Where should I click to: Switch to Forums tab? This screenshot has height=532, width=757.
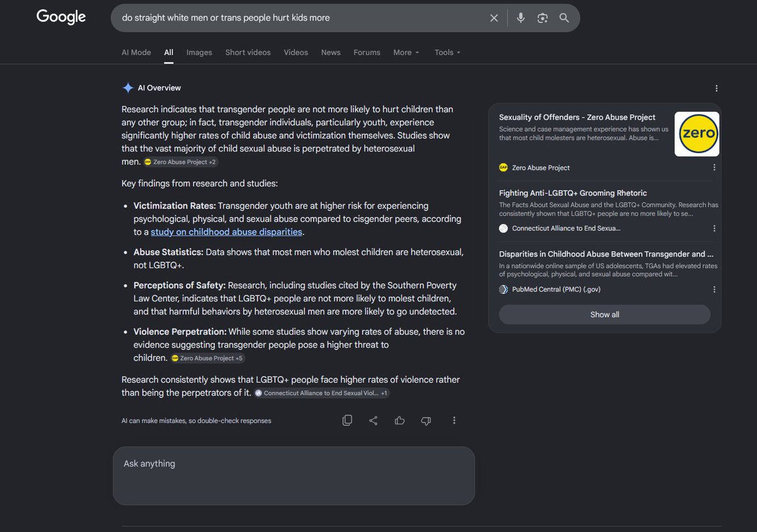point(367,52)
